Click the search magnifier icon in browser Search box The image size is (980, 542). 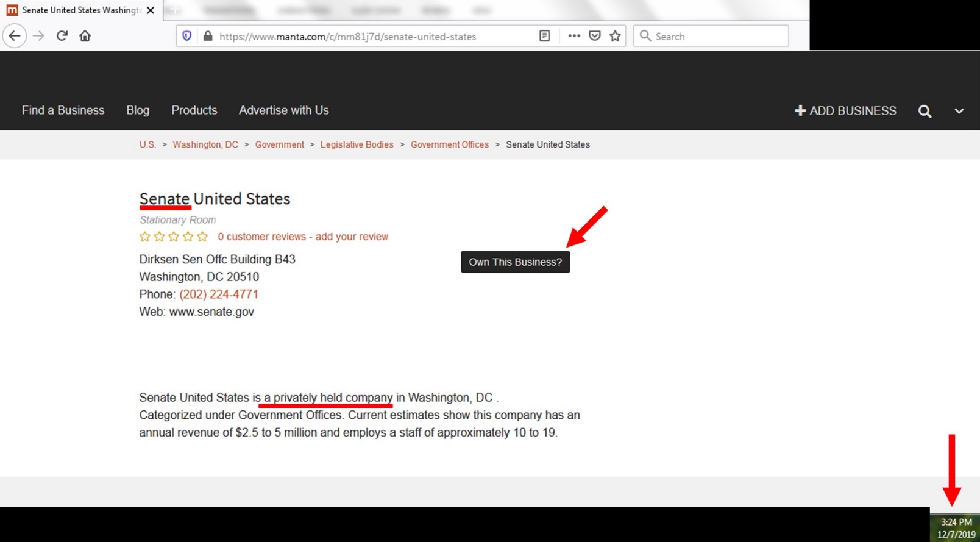click(645, 36)
